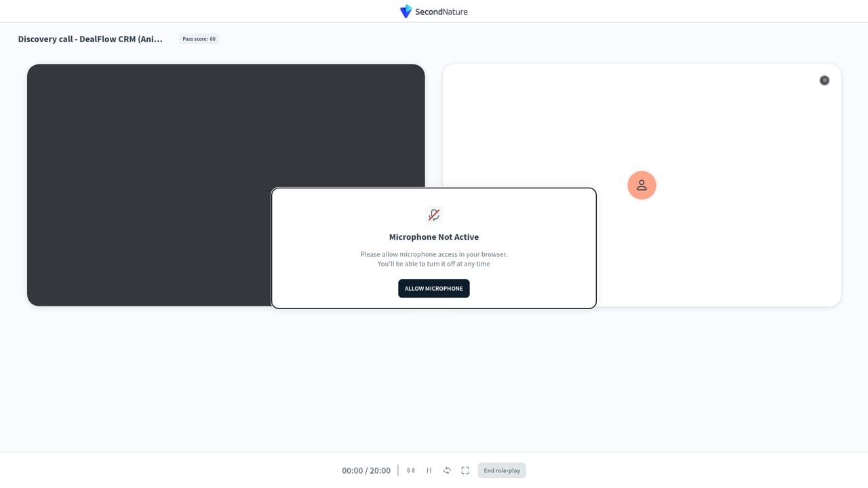Click the audio waveform icon in the bottom bar

point(411,470)
